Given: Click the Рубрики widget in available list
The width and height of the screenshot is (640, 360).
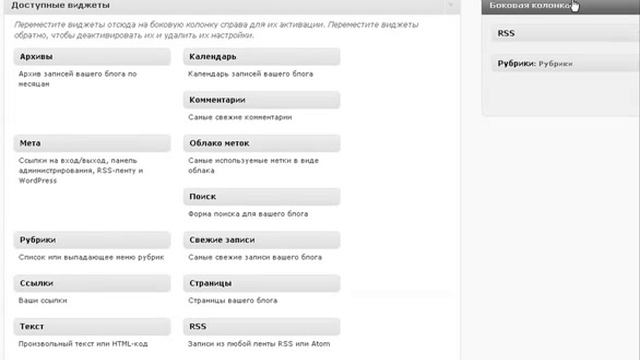Looking at the screenshot, I should [x=92, y=240].
